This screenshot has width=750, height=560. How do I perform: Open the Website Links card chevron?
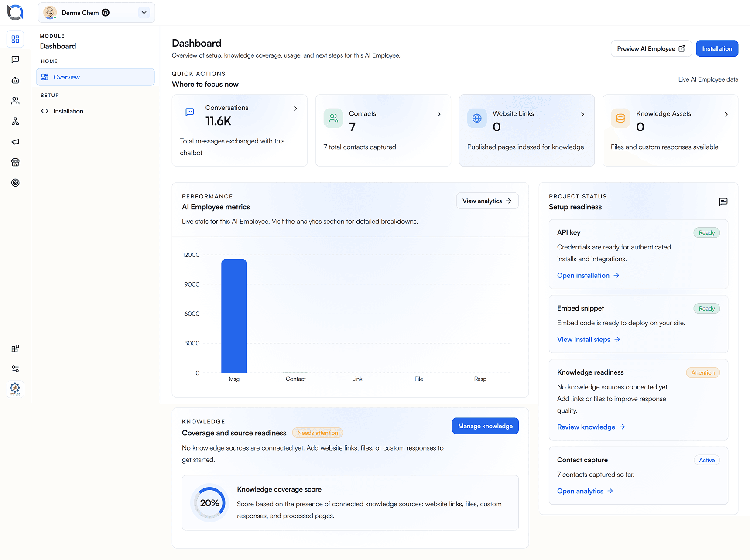click(582, 114)
